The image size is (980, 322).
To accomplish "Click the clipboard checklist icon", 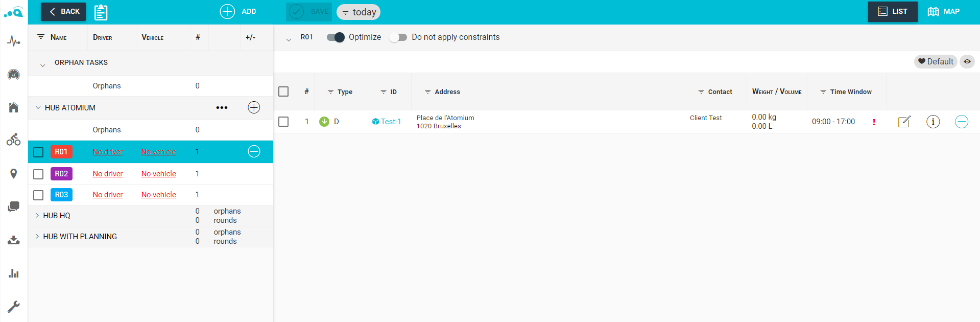I will (101, 12).
